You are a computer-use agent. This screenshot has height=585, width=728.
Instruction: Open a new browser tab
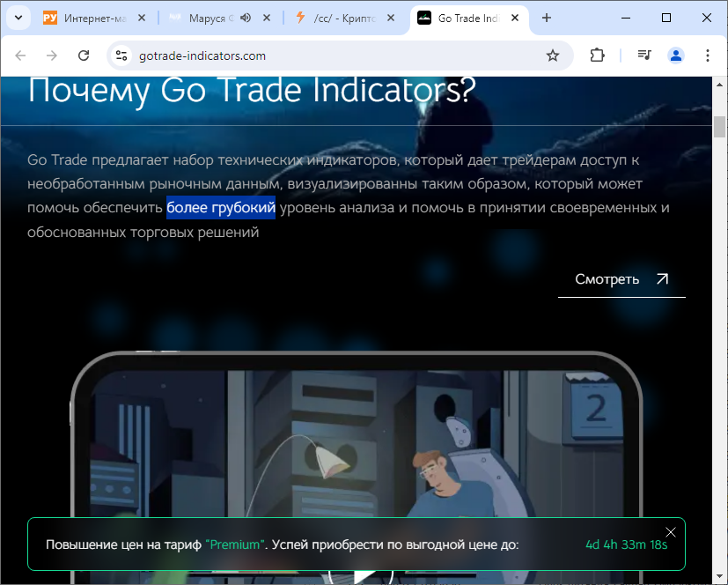point(547,19)
